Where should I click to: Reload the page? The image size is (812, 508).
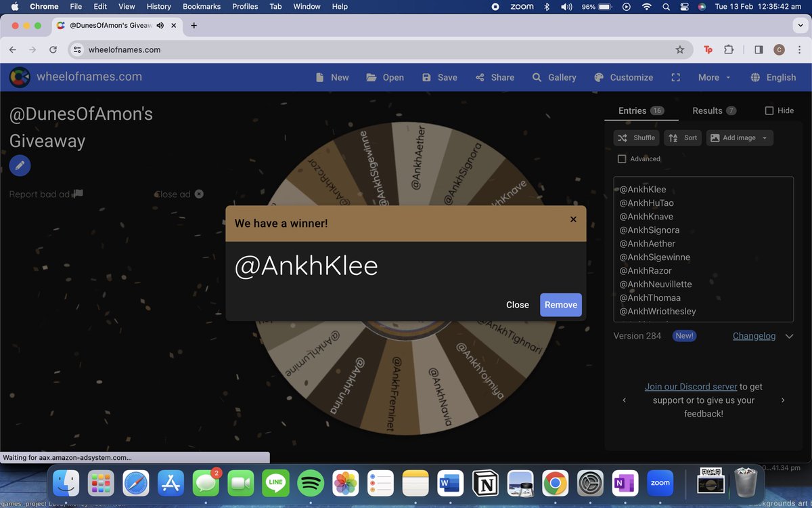pyautogui.click(x=53, y=49)
